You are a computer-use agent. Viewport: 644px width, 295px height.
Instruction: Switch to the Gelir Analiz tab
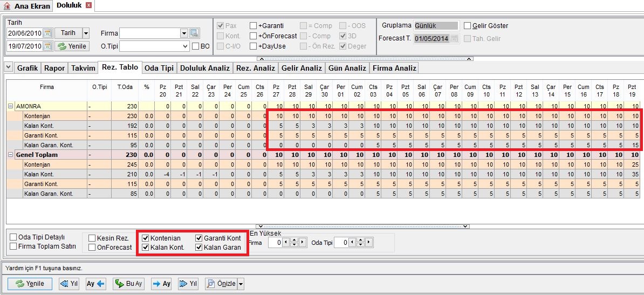[302, 68]
